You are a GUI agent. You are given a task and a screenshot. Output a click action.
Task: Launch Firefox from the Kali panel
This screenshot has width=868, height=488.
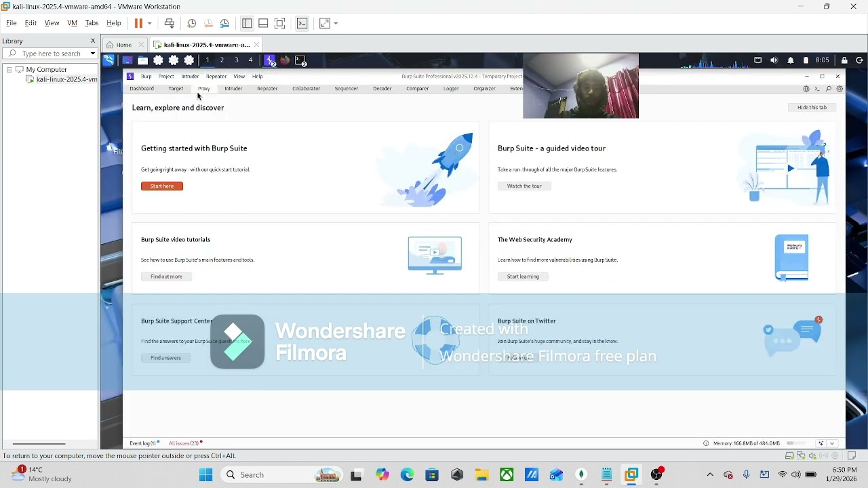285,60
